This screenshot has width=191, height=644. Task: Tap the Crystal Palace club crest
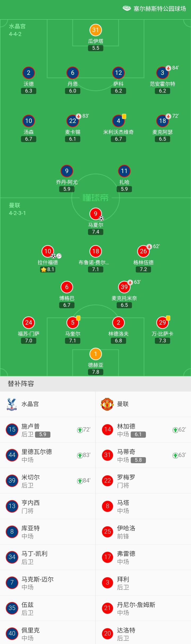pos(12,404)
